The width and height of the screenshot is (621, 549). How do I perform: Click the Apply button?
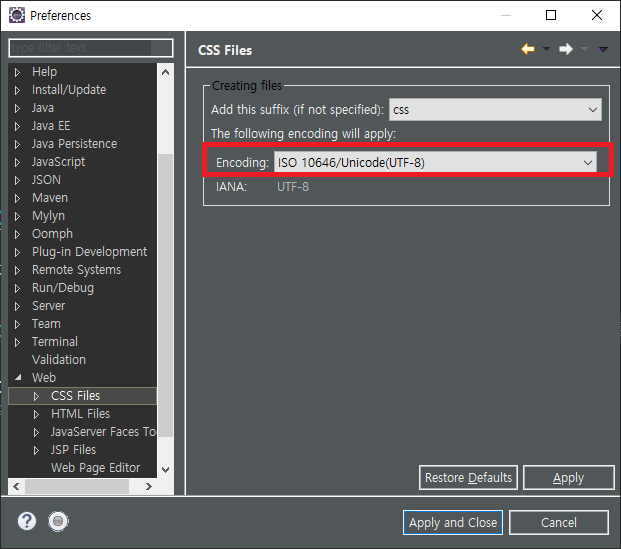(568, 478)
